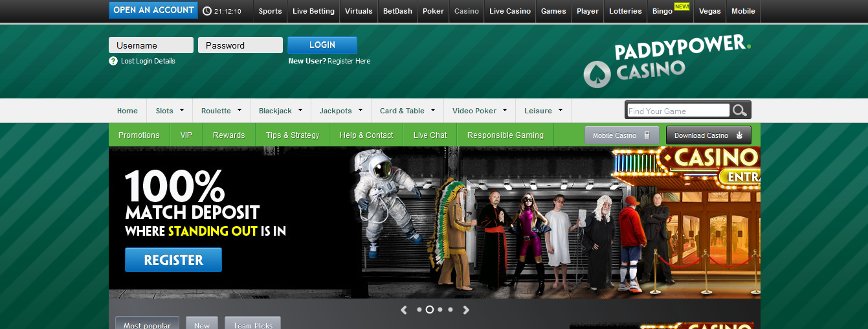This screenshot has width=868, height=329.
Task: Click previous slide arrow in carousel
Action: (404, 310)
